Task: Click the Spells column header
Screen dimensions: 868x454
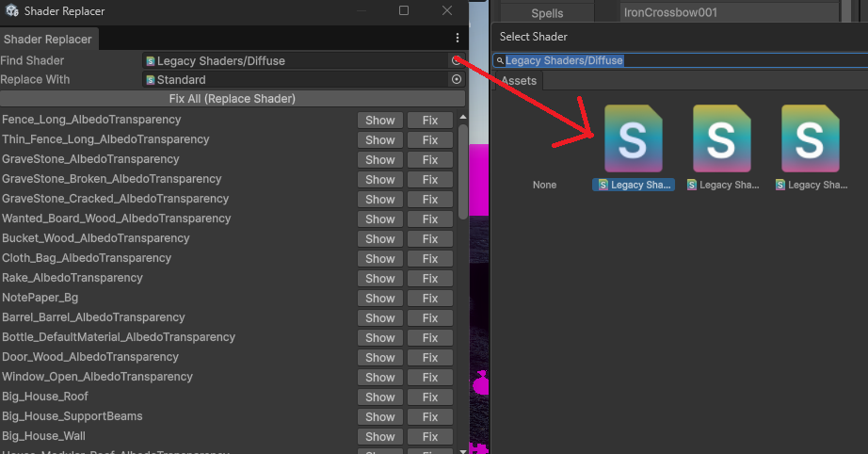Action: (x=547, y=13)
